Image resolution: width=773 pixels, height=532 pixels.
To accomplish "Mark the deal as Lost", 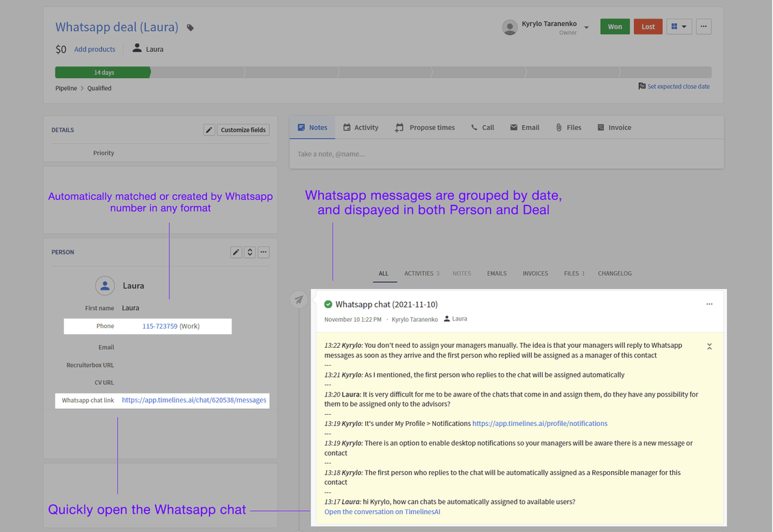I will tap(648, 27).
